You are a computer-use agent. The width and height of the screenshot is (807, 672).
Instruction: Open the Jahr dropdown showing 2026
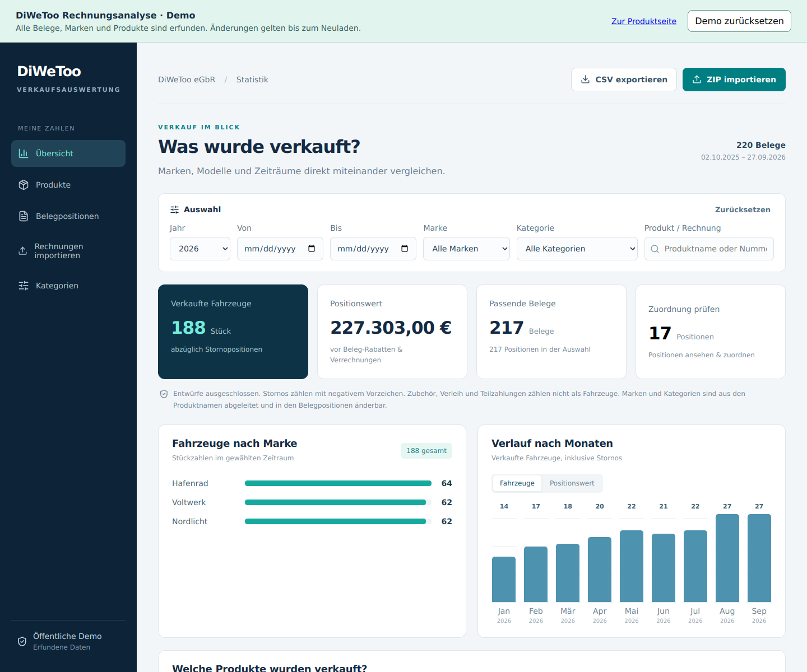[200, 249]
